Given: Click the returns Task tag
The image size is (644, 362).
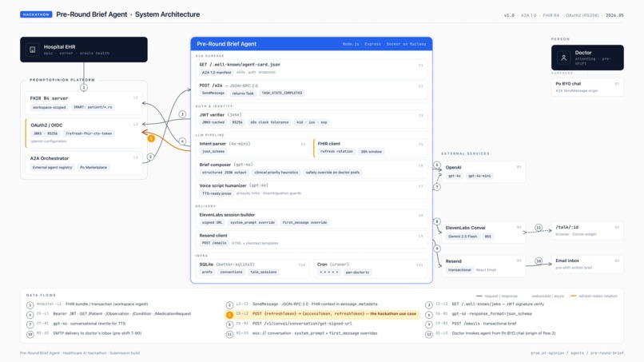Looking at the screenshot, I should [x=243, y=93].
